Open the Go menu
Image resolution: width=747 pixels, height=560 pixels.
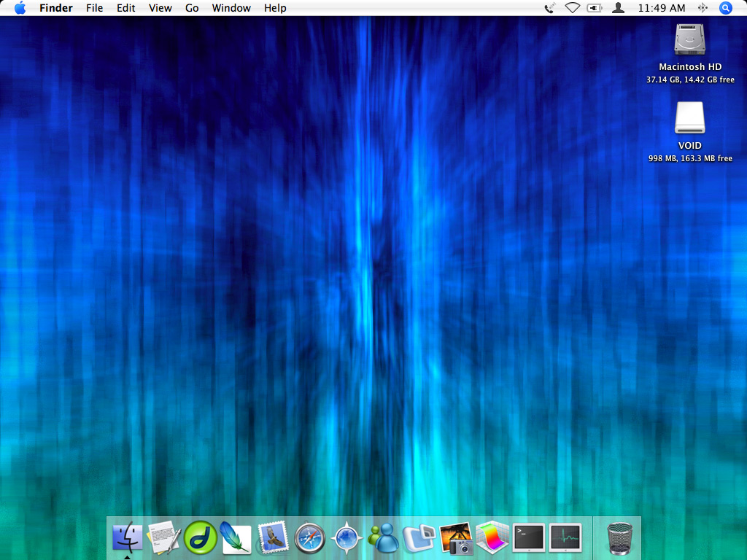click(192, 8)
